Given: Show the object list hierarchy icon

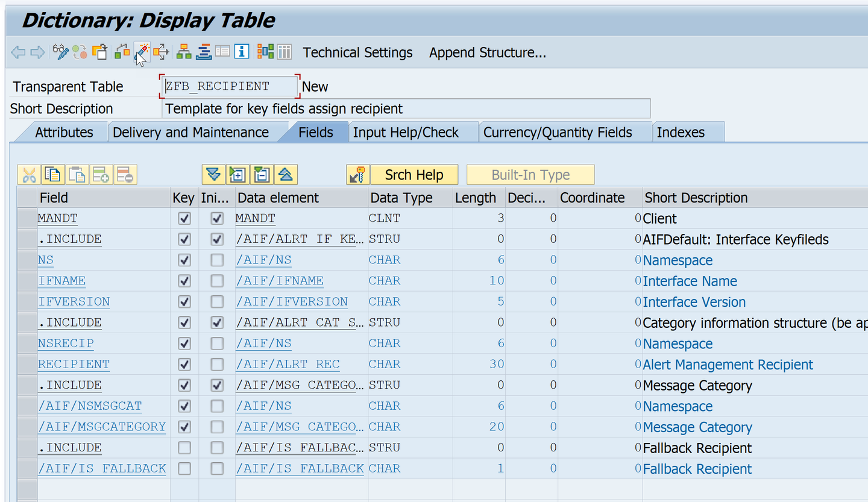Looking at the screenshot, I should pos(184,52).
